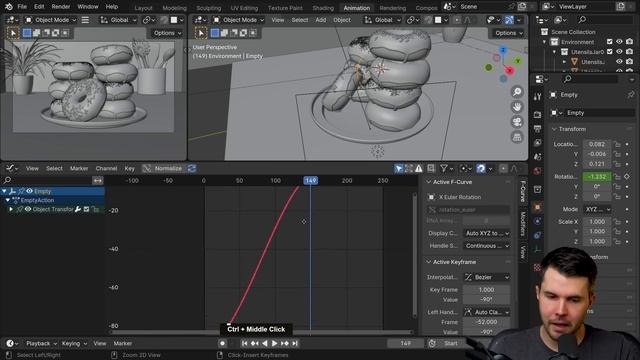This screenshot has width=640, height=360.
Task: Click channel filter swap arrows icon
Action: pos(98,180)
